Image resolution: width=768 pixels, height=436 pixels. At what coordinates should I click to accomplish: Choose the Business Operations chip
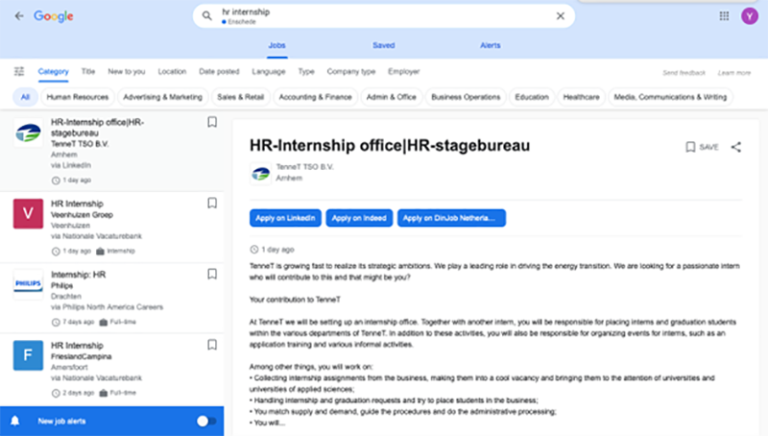(x=466, y=97)
